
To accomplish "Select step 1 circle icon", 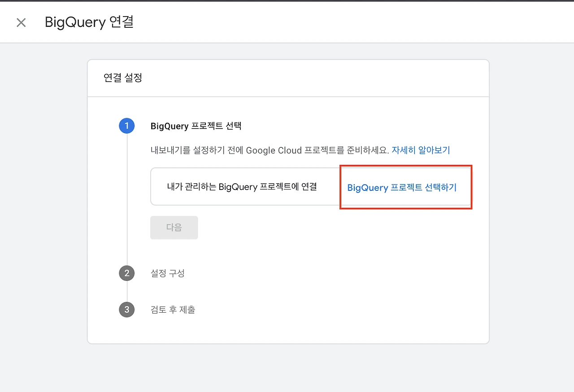I will [127, 126].
